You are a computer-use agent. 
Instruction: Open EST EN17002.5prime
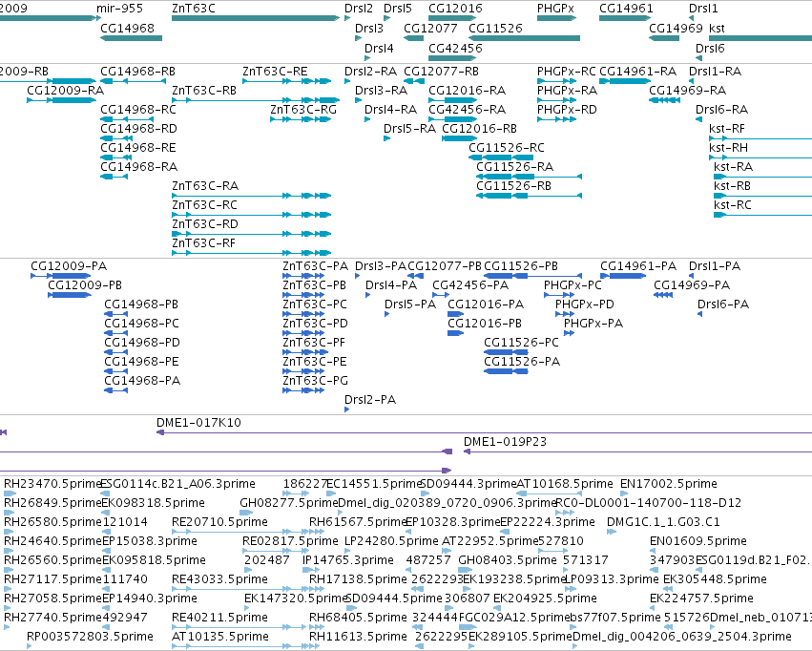click(x=624, y=493)
